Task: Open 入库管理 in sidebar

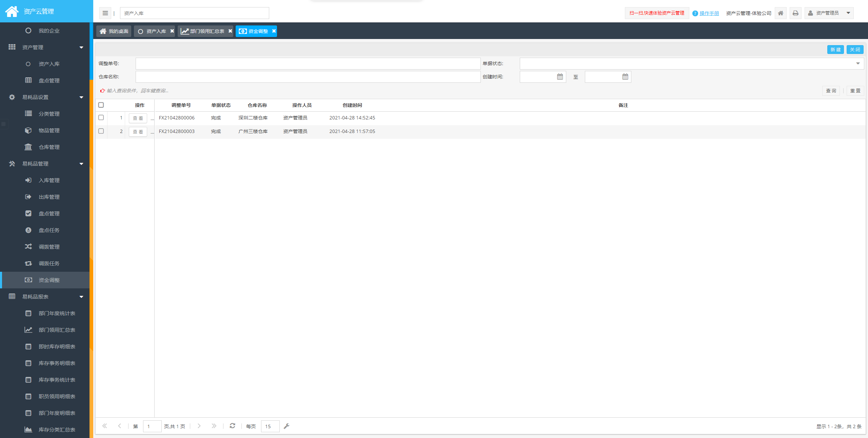Action: click(45, 180)
